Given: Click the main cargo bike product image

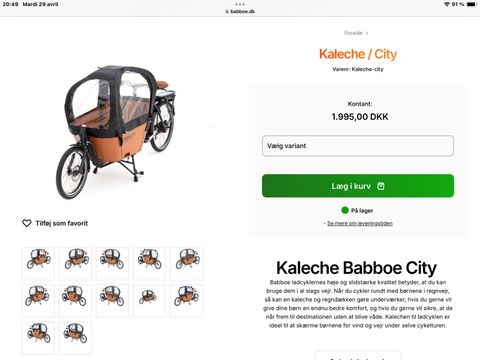Looking at the screenshot, I should [x=116, y=132].
